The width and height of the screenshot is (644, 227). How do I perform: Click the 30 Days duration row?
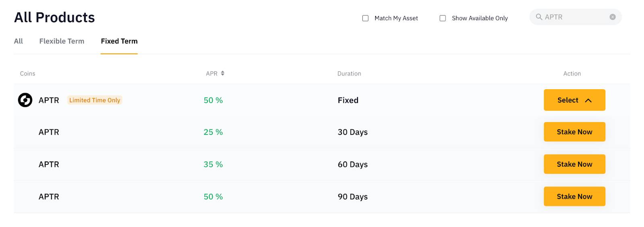coord(322,132)
